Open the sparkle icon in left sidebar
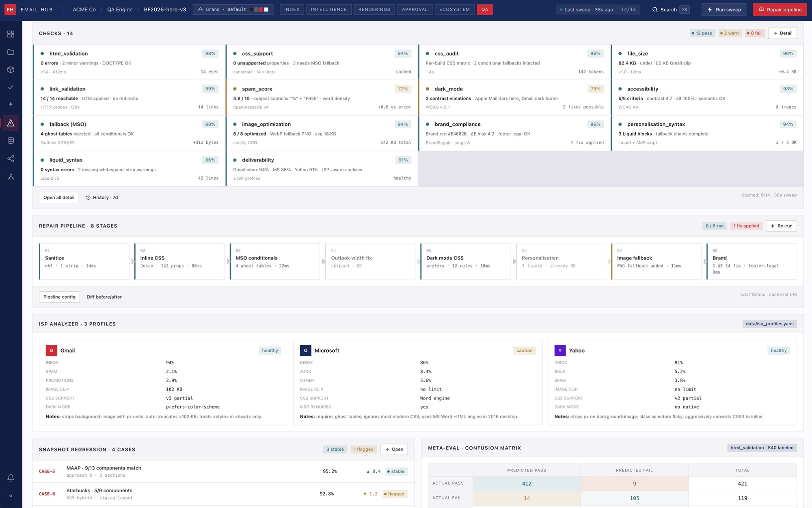This screenshot has width=812, height=508. click(x=11, y=104)
